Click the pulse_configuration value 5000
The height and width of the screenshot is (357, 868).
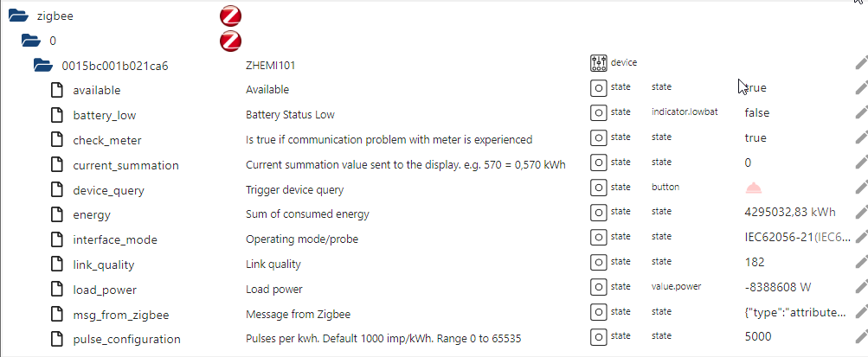pyautogui.click(x=757, y=337)
